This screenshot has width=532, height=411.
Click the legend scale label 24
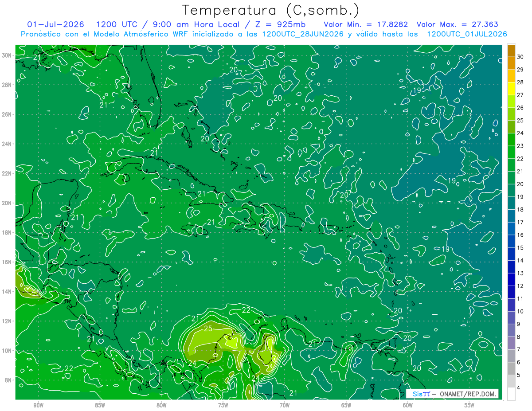click(x=520, y=133)
